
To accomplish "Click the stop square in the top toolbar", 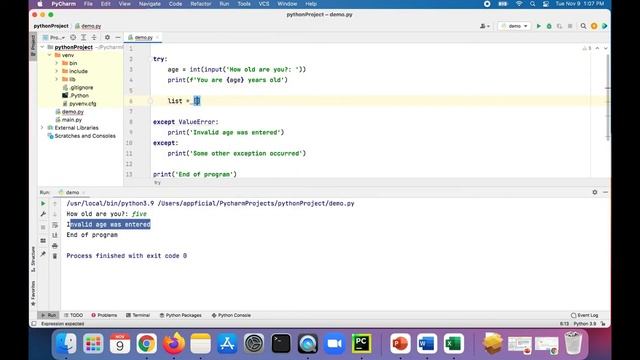I will 570,26.
